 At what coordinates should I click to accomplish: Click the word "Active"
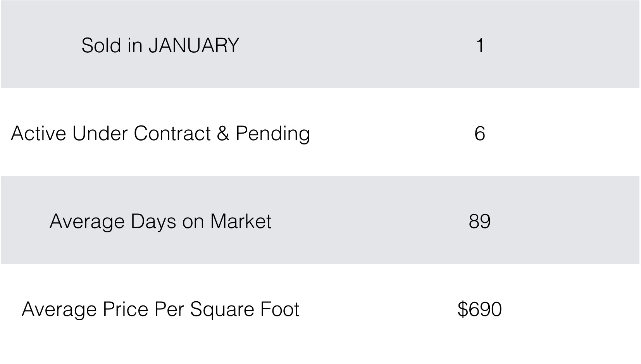click(x=38, y=134)
